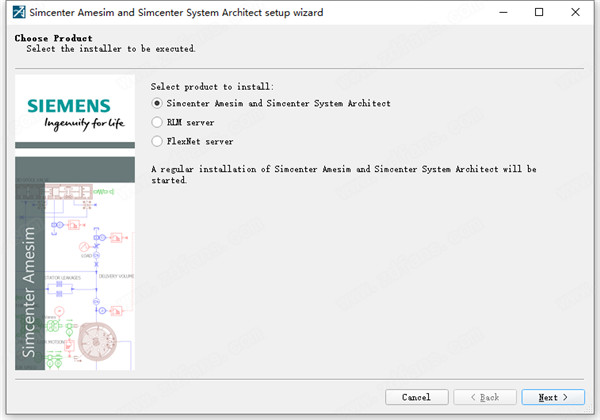Choose the FlexNet server radio button
The image size is (600, 420).
157,141
